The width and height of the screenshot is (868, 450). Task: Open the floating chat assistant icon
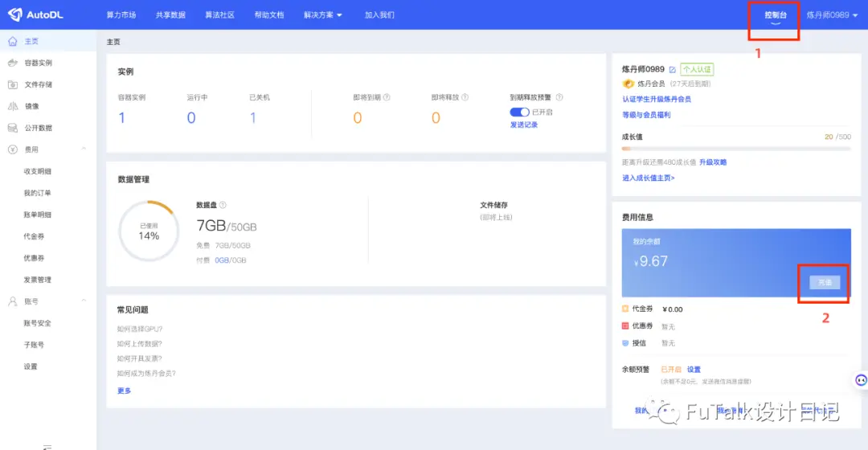tap(861, 380)
